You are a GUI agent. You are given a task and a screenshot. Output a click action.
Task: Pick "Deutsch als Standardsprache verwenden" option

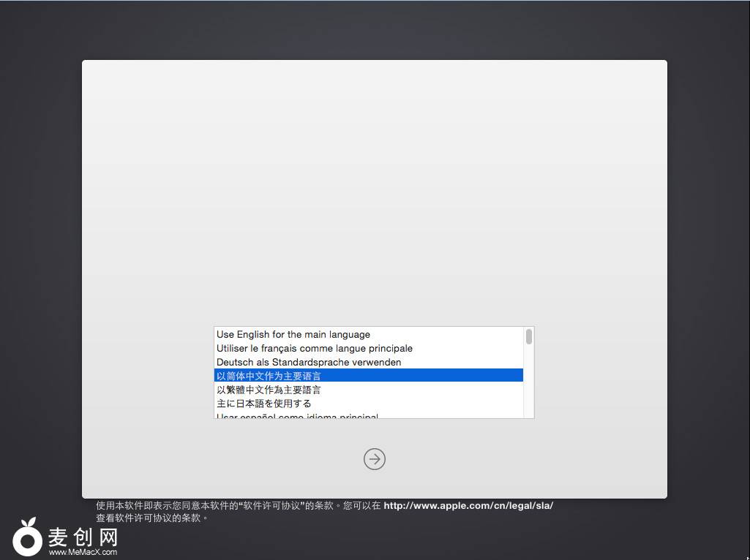(x=309, y=363)
